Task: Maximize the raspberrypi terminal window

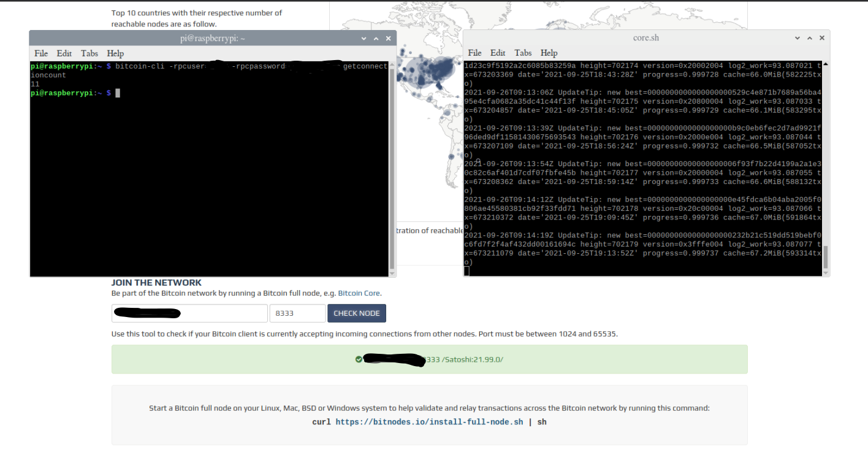Action: pos(376,38)
